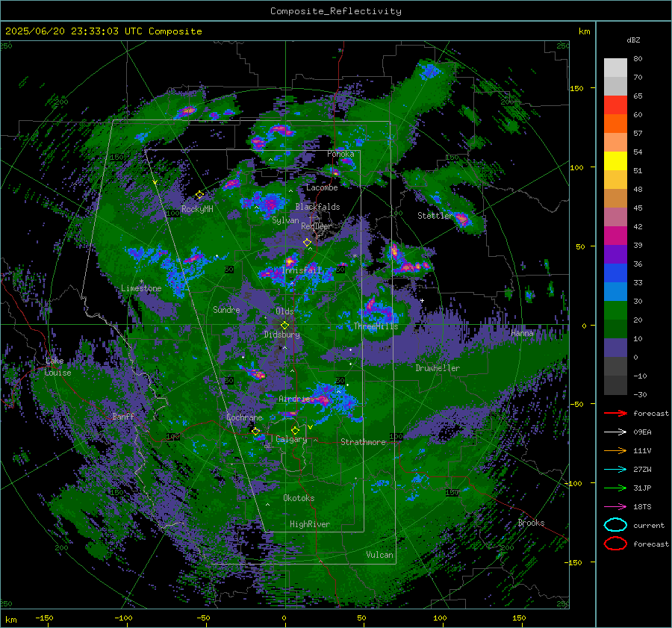Click the blue 36 dBZ legend swatch
Screen dimensions: 672x628
pyautogui.click(x=615, y=273)
